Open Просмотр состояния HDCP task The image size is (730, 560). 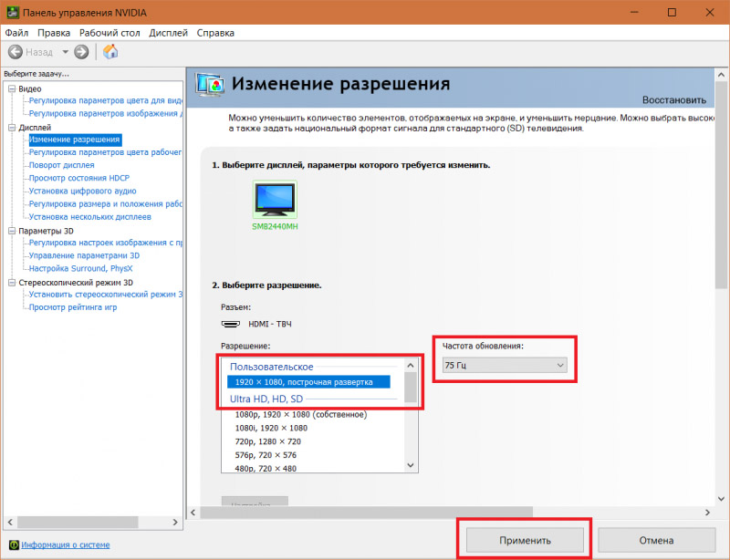pyautogui.click(x=79, y=178)
